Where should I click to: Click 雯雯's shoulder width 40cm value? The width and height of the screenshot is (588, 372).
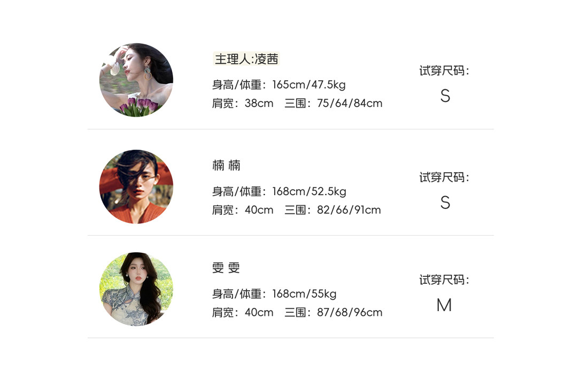(x=259, y=312)
